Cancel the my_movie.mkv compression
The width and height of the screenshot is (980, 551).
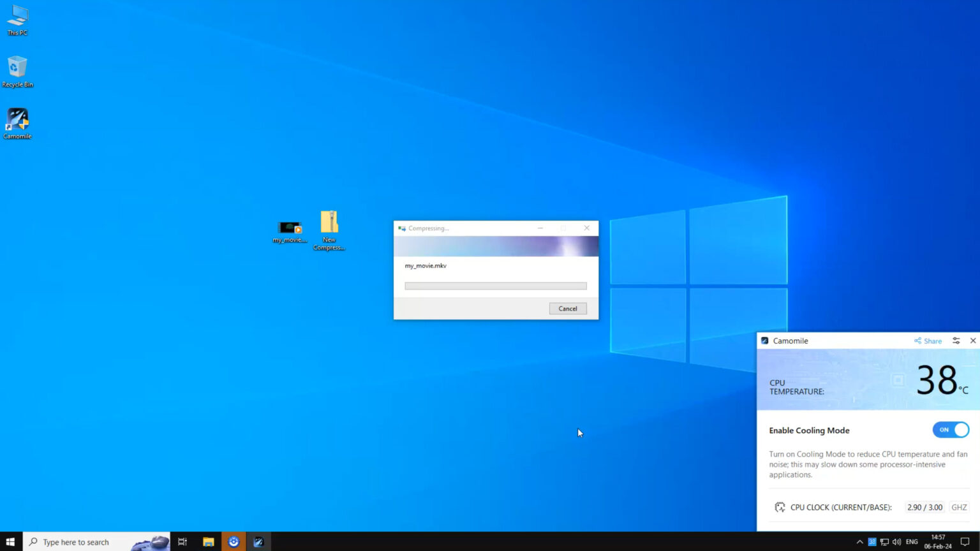567,308
